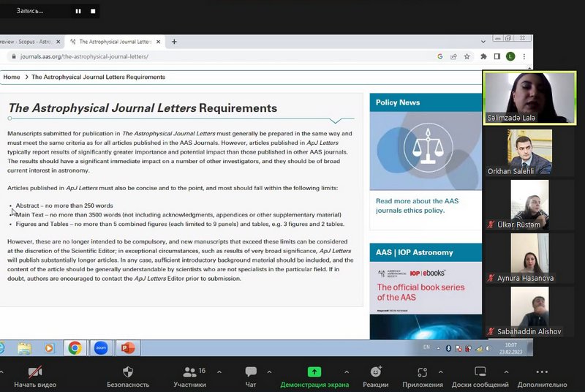The height and width of the screenshot is (392, 585).
Task: Click the EN language indicator
Action: (x=426, y=347)
